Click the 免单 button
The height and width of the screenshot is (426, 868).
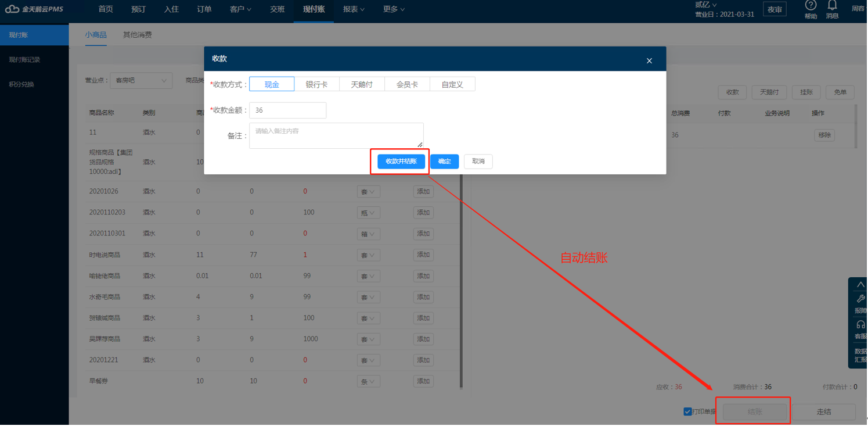tap(840, 92)
